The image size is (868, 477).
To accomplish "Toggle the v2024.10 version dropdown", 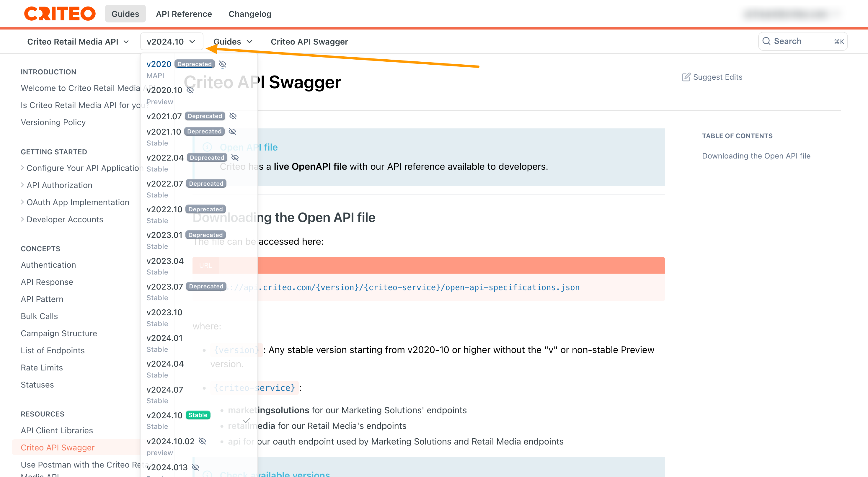I will click(172, 42).
